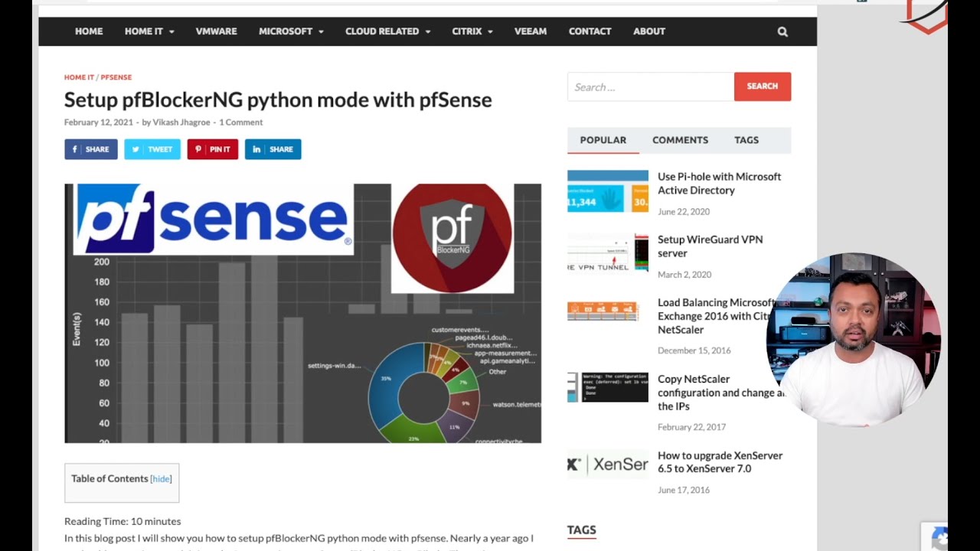980x551 pixels.
Task: Open the Load Balancing Exchange post thumbnail
Action: point(608,311)
